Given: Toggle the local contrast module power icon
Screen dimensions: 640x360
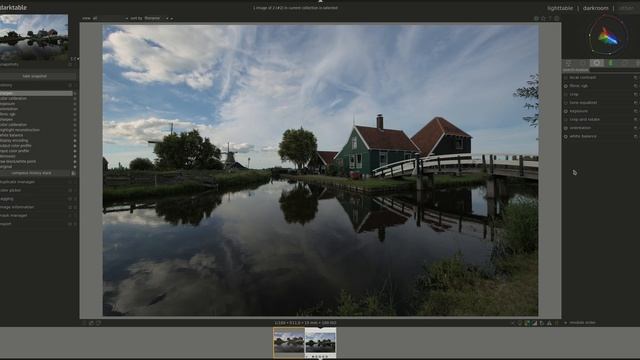Looking at the screenshot, I should pos(566,78).
